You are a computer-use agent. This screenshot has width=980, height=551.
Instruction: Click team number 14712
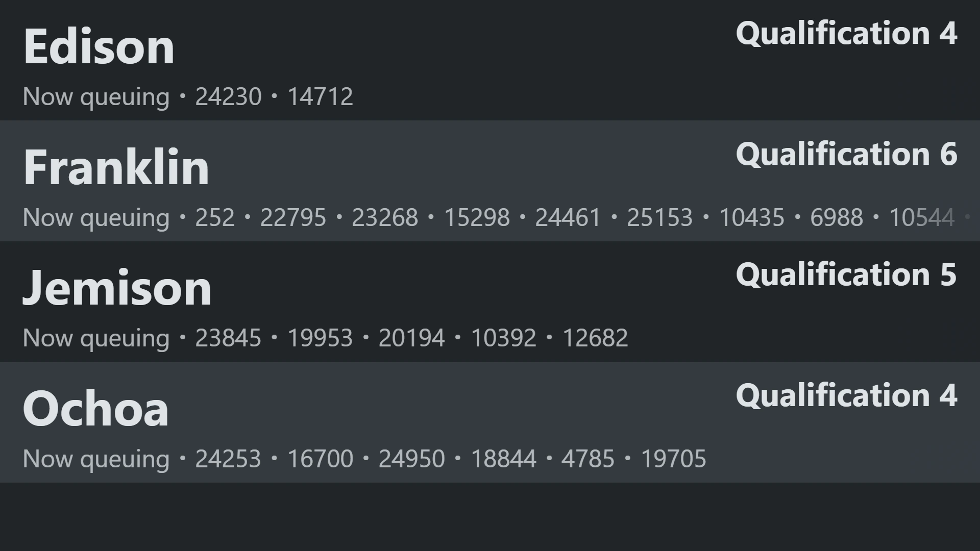pyautogui.click(x=320, y=97)
